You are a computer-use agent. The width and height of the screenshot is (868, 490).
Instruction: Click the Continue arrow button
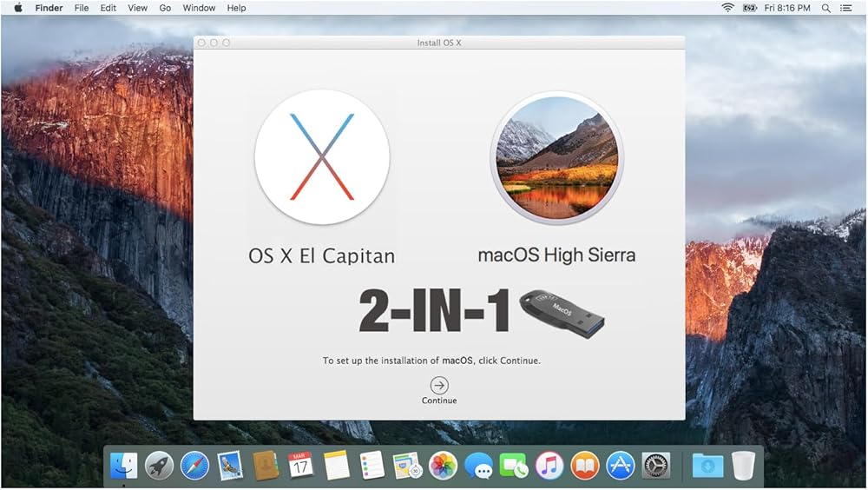point(439,386)
